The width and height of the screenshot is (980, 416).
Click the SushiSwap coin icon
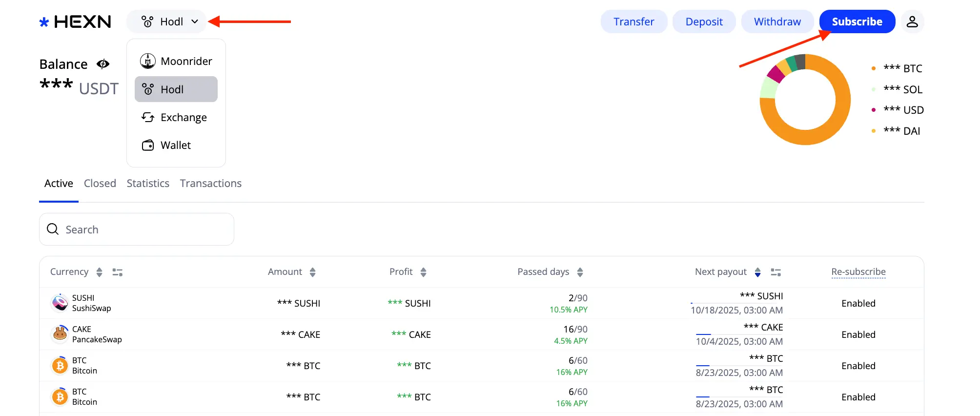point(60,303)
